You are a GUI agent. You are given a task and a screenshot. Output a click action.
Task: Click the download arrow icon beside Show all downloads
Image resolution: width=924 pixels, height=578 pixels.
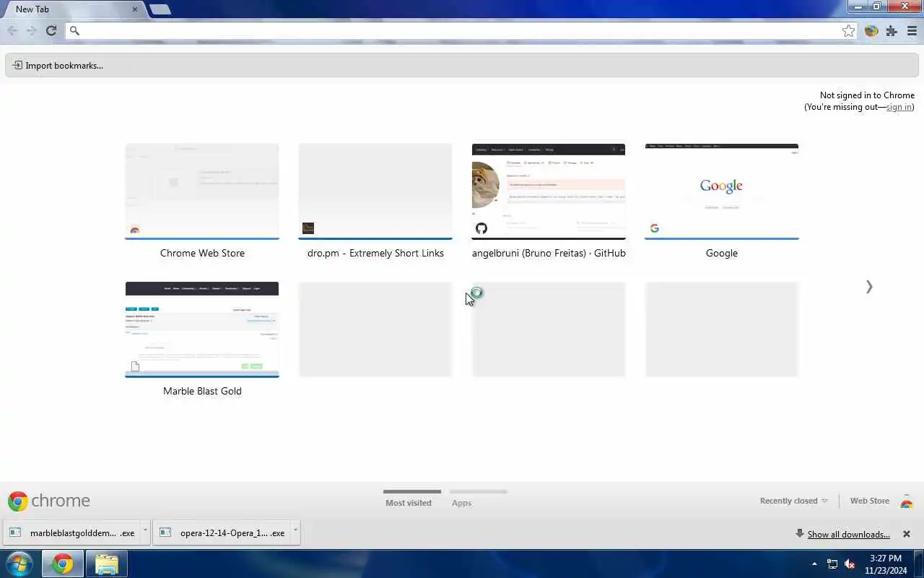click(799, 534)
